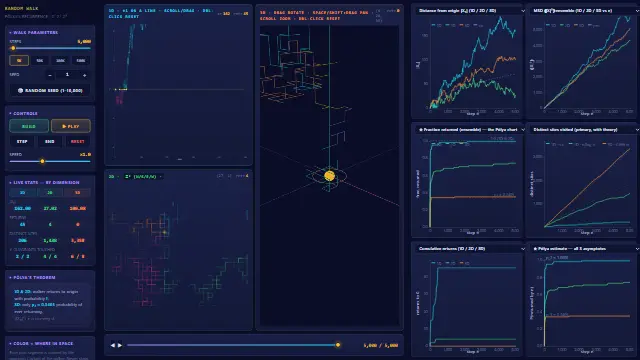Select the highlighted 5K steps preset
Screen dimensions: 640x360
click(19, 60)
